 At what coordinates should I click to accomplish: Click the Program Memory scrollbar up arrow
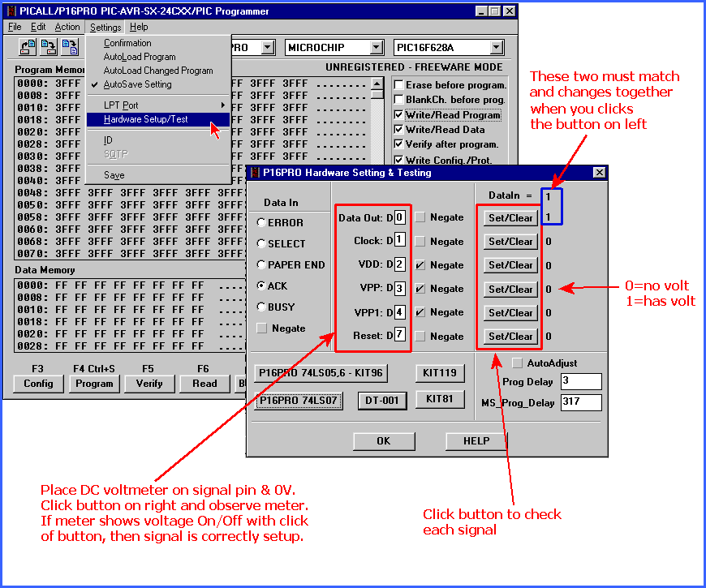[377, 84]
